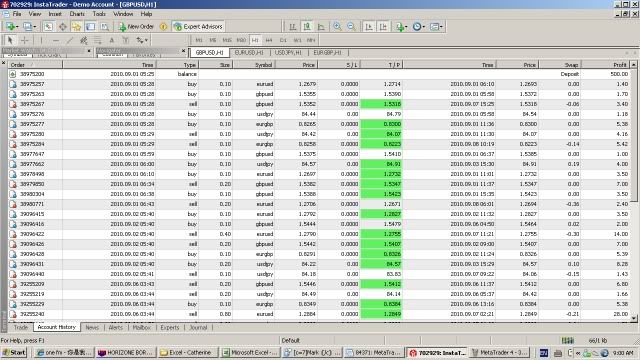Image resolution: width=640 pixels, height=360 pixels.
Task: Open the Templates dropdown icon
Action: (x=436, y=27)
